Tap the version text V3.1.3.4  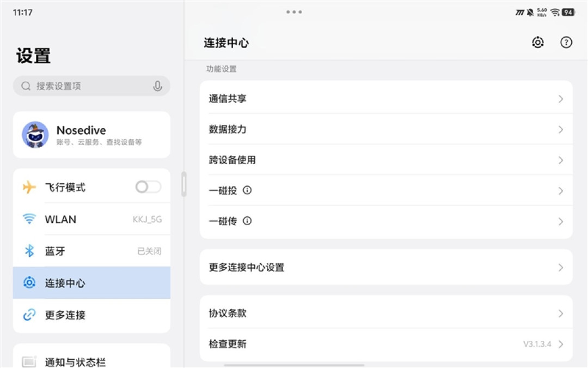[537, 344]
